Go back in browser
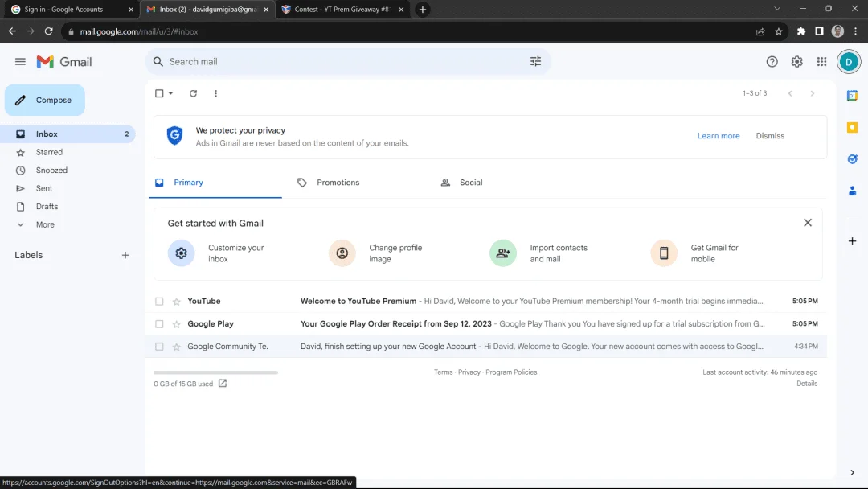 coord(12,31)
